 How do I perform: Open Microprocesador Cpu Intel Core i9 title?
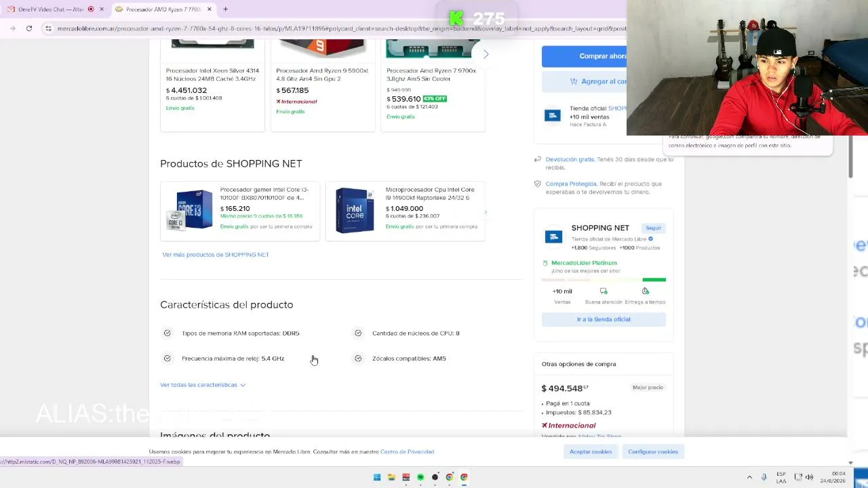(430, 194)
